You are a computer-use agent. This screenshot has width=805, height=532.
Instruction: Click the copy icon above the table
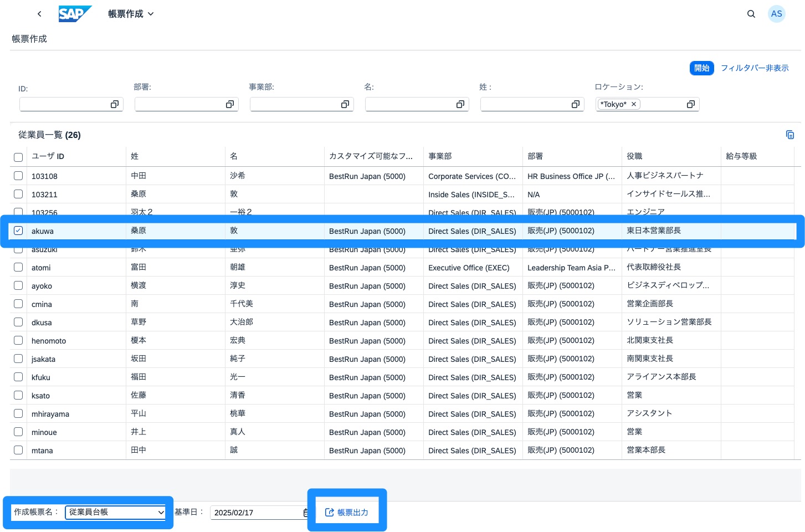790,135
